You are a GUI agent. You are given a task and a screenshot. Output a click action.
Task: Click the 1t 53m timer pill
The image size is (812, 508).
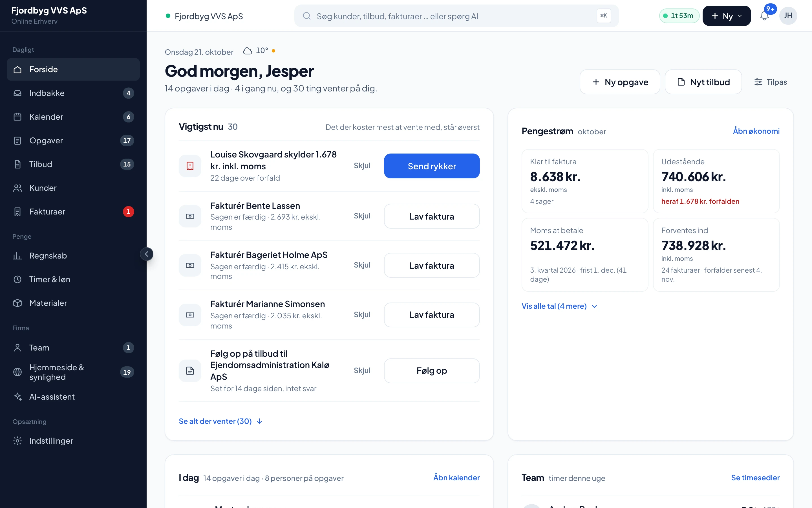pos(679,16)
